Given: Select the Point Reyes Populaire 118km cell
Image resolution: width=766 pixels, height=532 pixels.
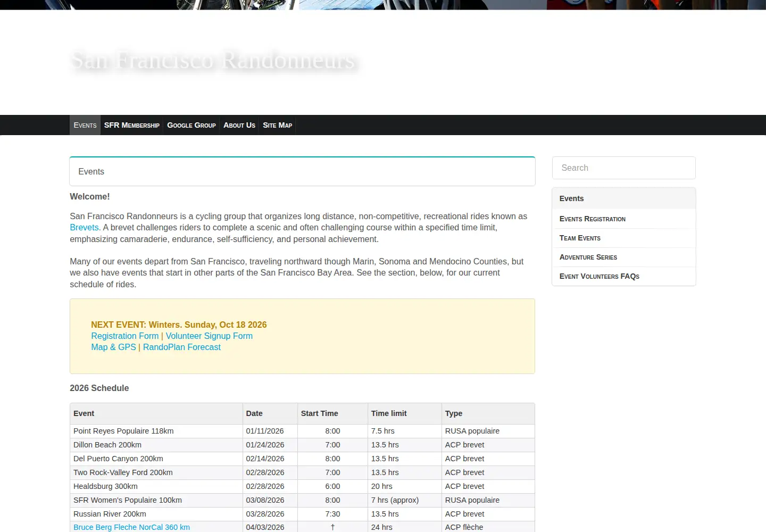Looking at the screenshot, I should [x=156, y=431].
